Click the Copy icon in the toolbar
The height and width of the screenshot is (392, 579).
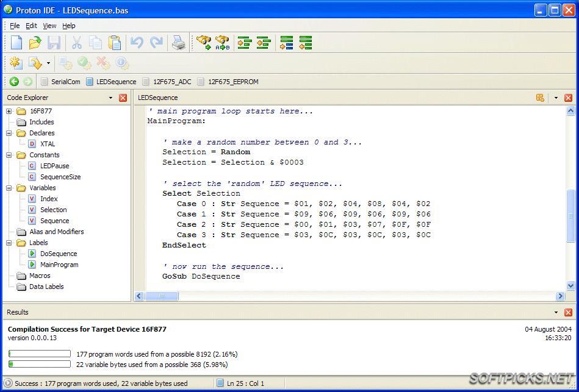pyautogui.click(x=96, y=43)
